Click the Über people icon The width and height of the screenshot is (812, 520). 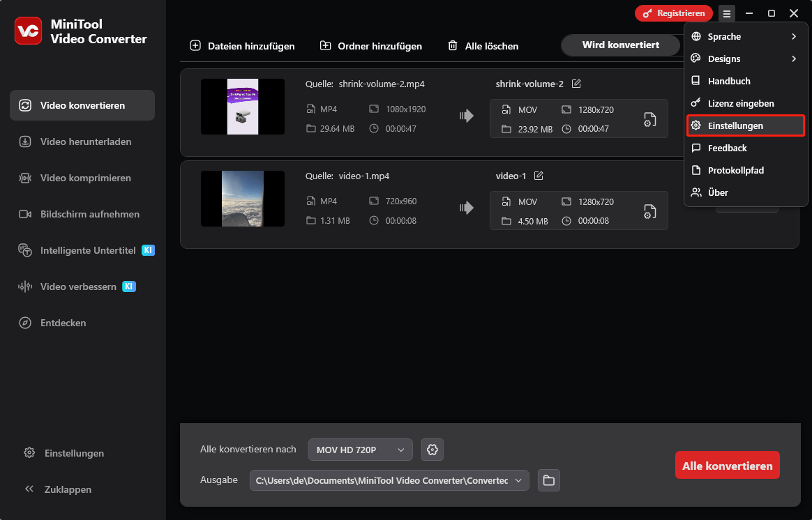coord(696,192)
